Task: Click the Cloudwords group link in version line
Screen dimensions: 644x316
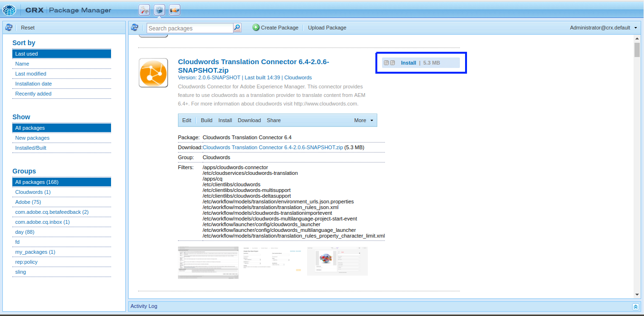Action: pyautogui.click(x=298, y=77)
